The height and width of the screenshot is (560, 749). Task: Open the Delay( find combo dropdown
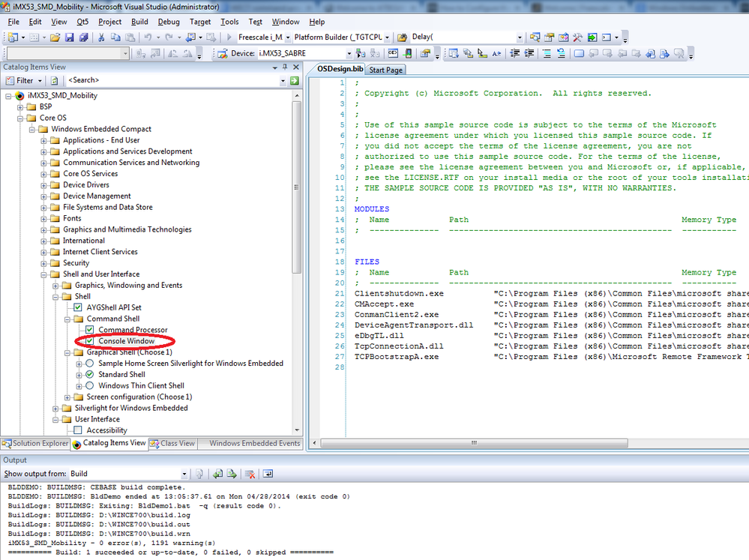[x=520, y=37]
